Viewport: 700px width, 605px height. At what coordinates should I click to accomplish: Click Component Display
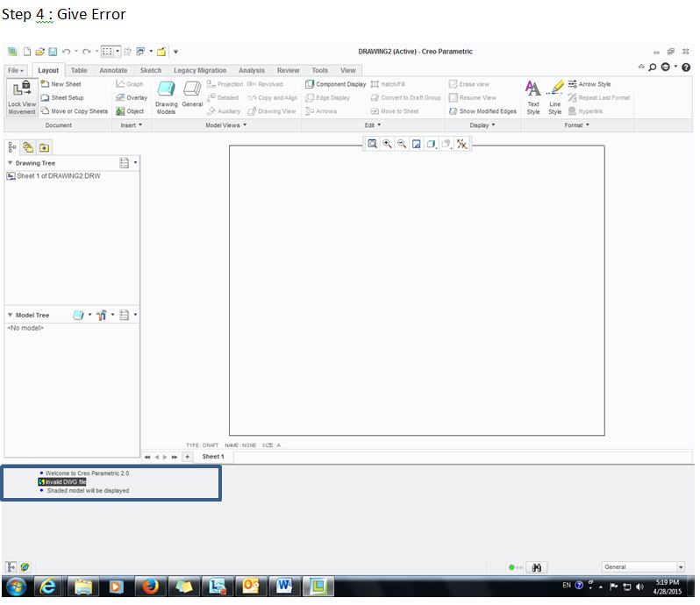[x=335, y=84]
